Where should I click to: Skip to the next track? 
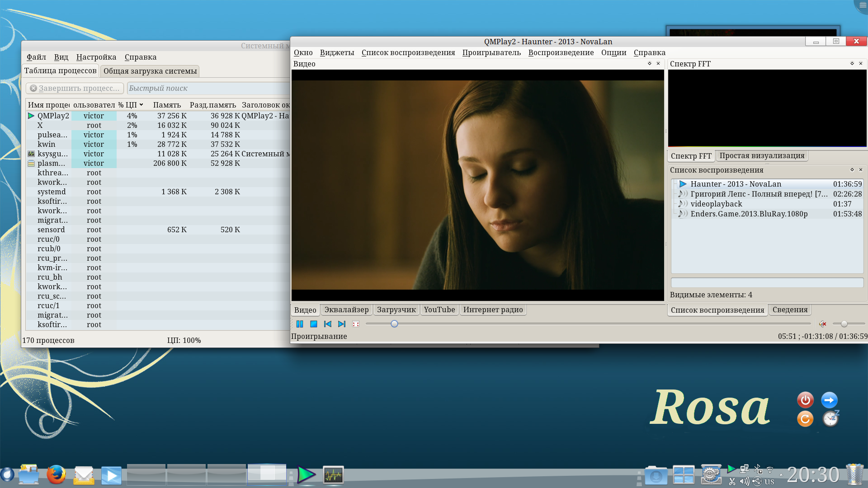342,324
